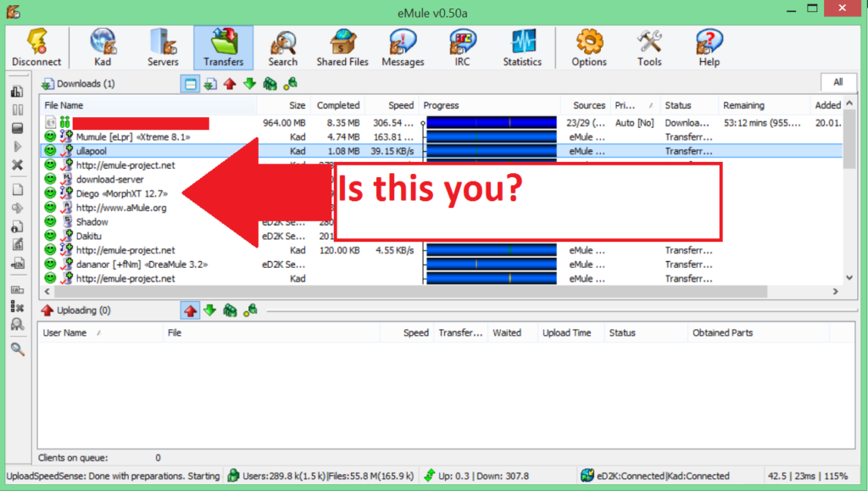Screen dimensions: 868x491
Task: Click the downloads list scroll-right arrow
Action: (x=836, y=291)
